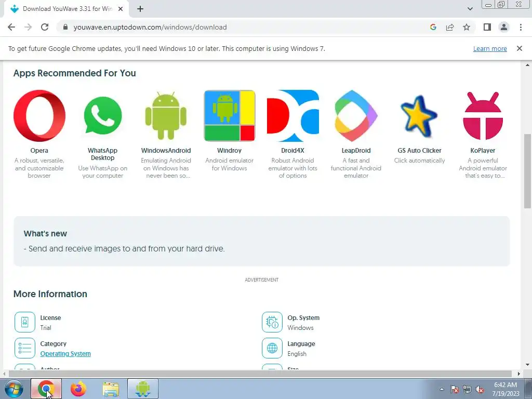Open the Operating System category link
The width and height of the screenshot is (532, 399).
point(65,353)
